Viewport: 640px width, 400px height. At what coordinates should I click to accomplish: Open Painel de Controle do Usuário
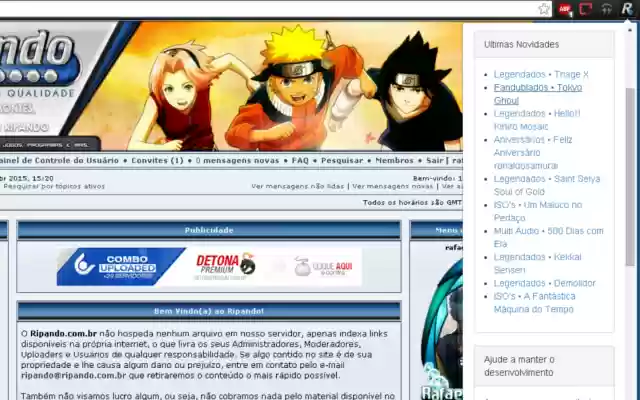[59, 160]
